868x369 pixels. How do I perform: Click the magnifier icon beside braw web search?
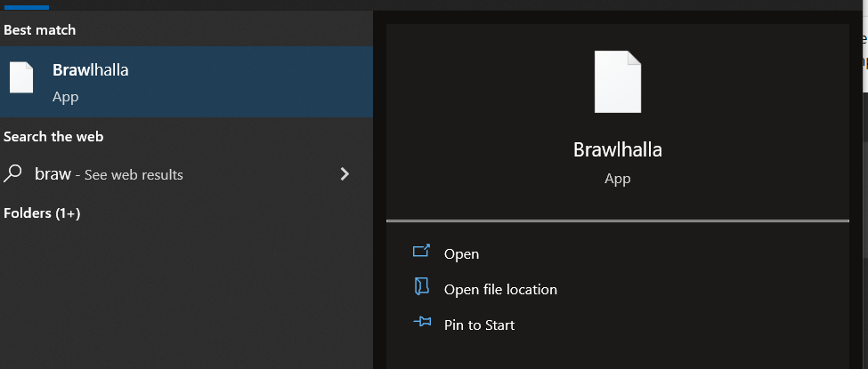click(12, 173)
